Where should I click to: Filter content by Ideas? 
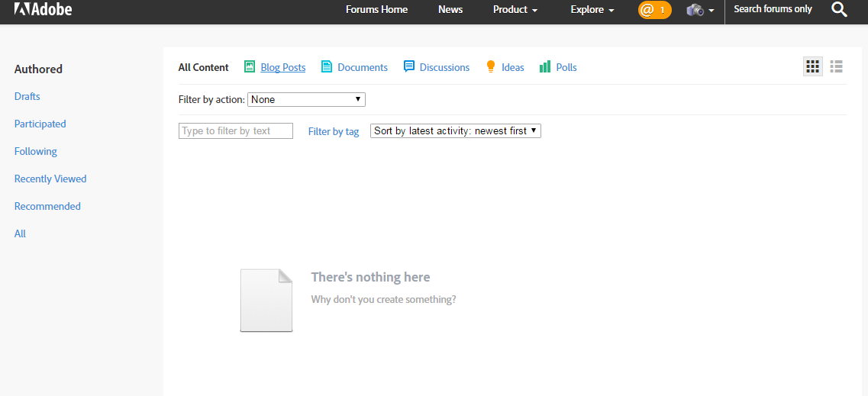(512, 67)
